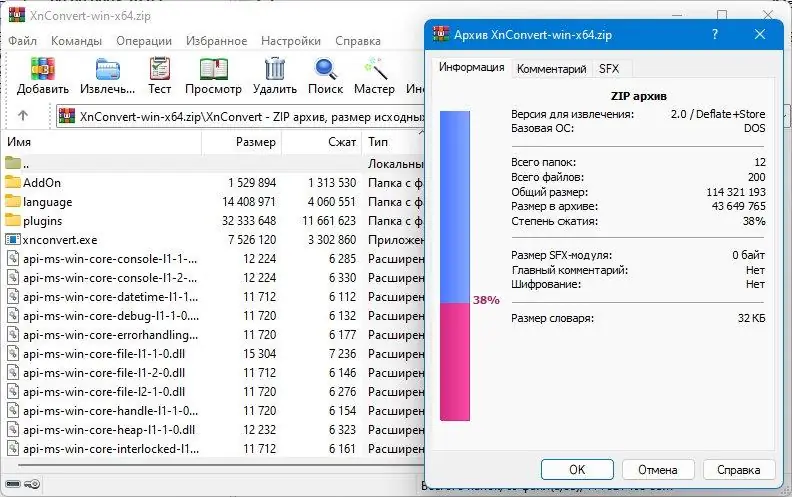The image size is (792, 497).
Task: Select the api-ms-win-core-debug-l1-1-0 file name
Action: point(111,316)
